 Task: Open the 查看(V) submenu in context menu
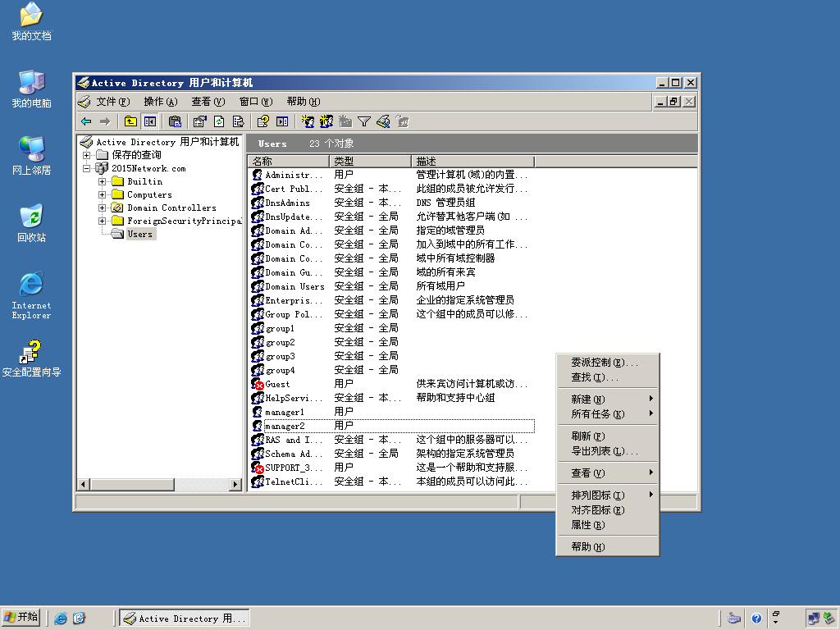(x=608, y=473)
